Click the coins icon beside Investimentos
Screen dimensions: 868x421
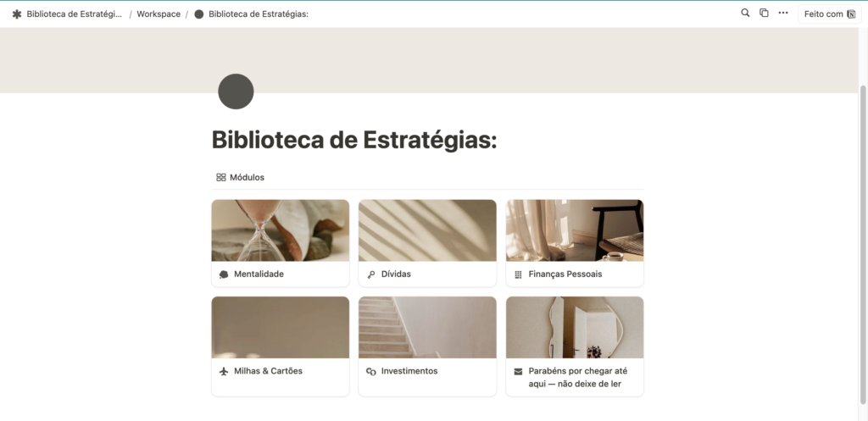click(371, 371)
